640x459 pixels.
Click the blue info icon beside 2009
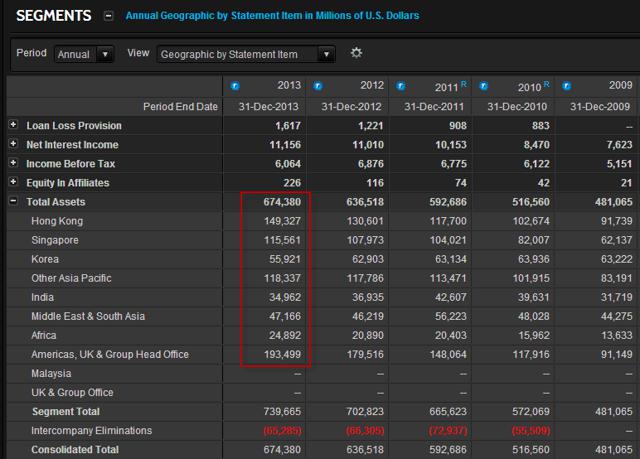click(567, 86)
